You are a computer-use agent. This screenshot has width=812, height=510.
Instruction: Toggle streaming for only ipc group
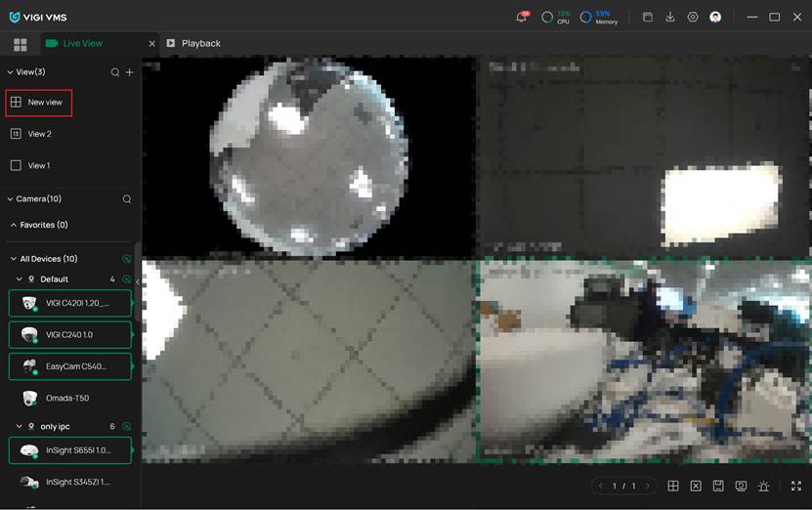126,427
